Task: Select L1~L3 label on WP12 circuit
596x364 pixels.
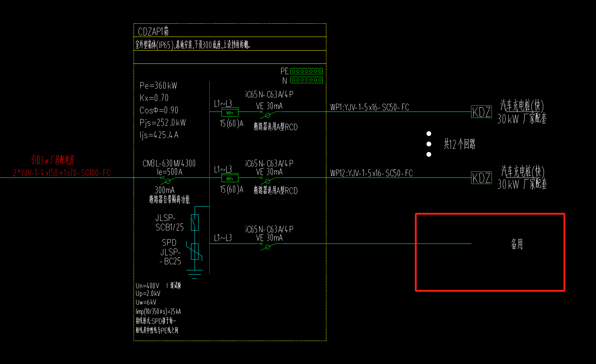Action: coord(223,169)
